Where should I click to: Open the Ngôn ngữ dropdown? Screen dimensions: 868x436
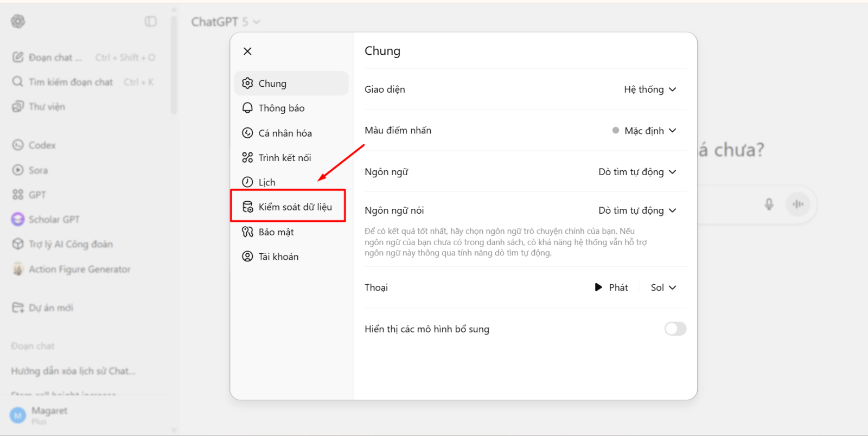[637, 172]
